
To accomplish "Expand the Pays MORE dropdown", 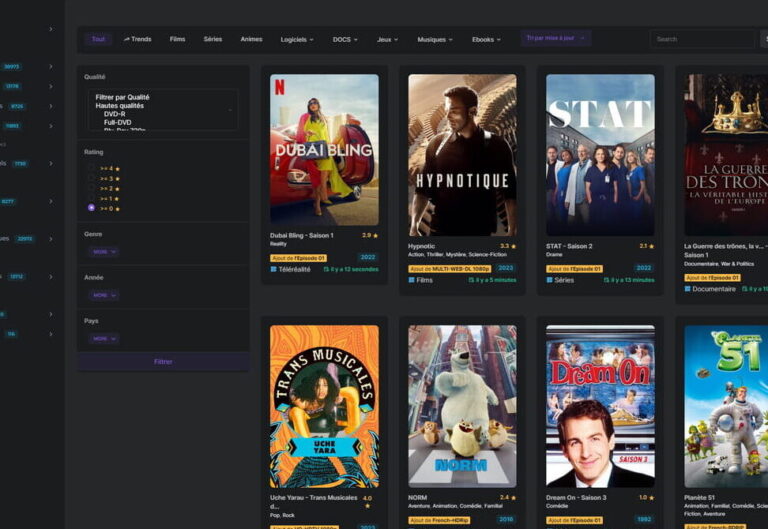I will (x=103, y=338).
